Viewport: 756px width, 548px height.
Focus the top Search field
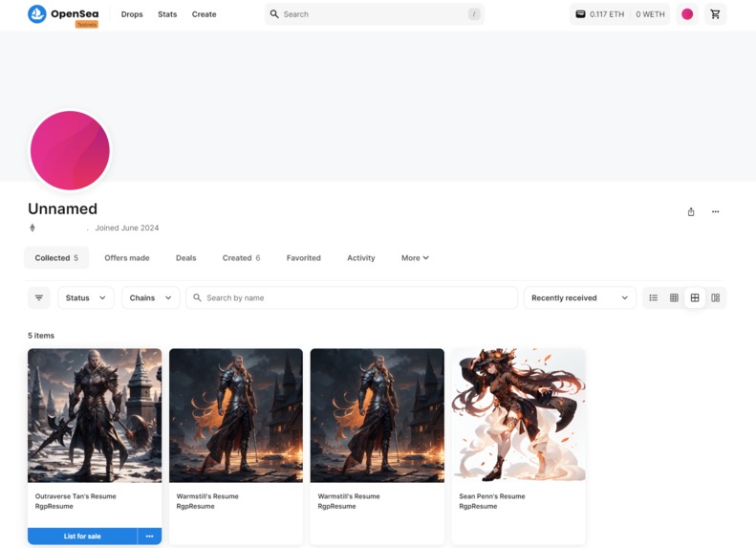pyautogui.click(x=375, y=14)
